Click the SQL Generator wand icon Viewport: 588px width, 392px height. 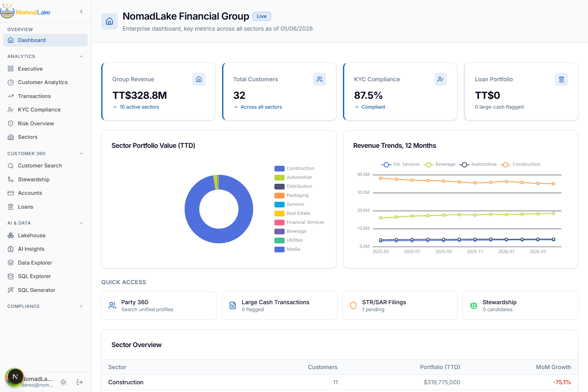click(11, 290)
